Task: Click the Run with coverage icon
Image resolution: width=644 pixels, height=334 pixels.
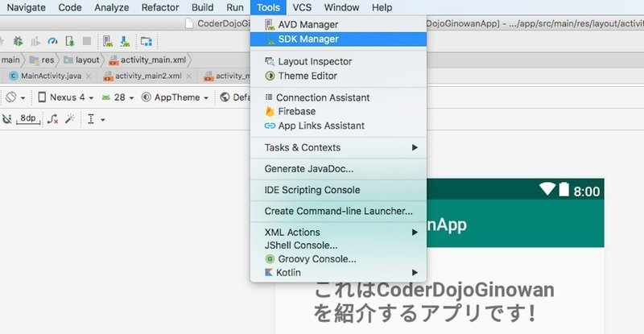Action: (x=35, y=41)
